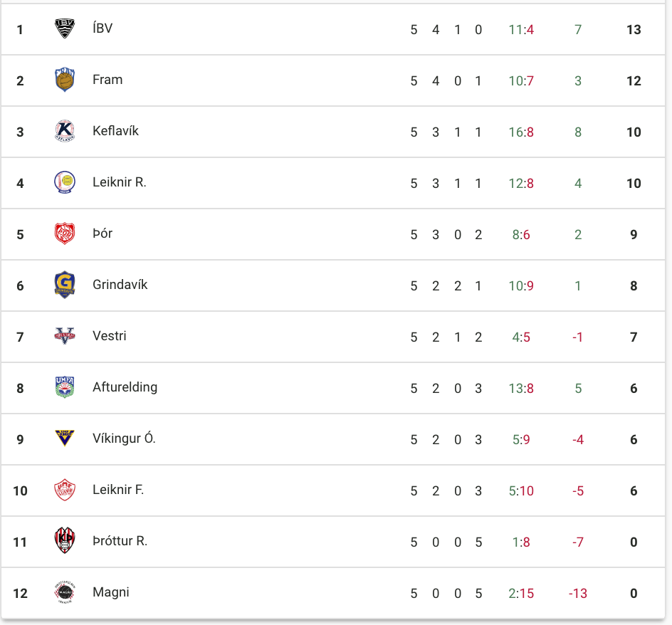This screenshot has height=625, width=672.
Task: Open the Keflavík team name link
Action: 116,130
